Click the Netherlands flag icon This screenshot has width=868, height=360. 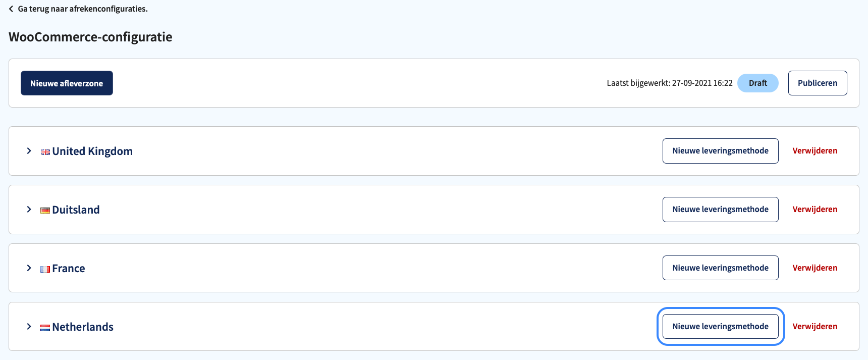pos(45,328)
